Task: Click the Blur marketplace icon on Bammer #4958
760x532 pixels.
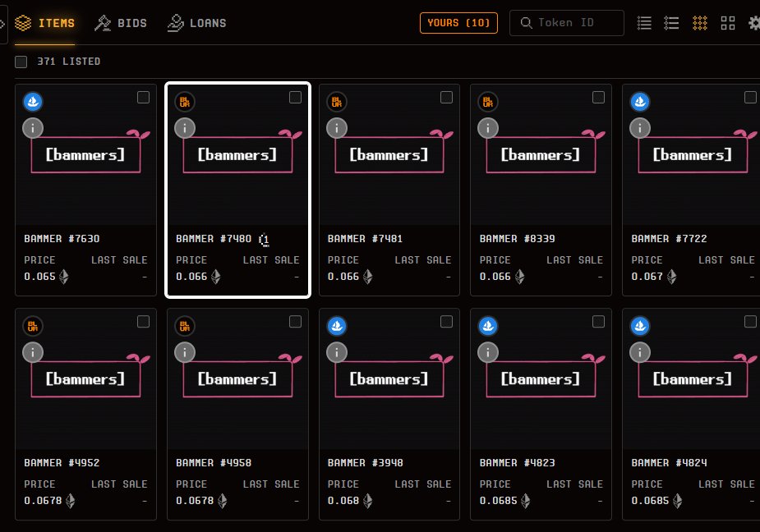Action: 185,326
